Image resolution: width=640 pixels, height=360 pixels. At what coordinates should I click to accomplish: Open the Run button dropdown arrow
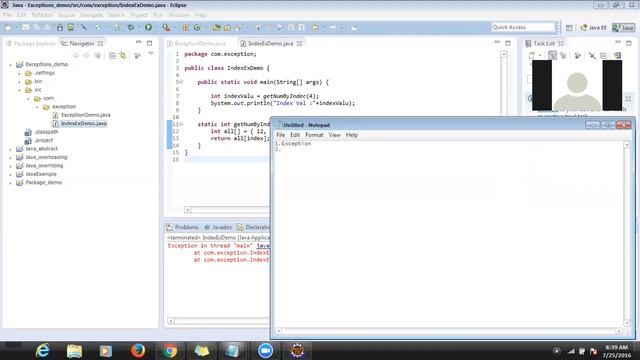(156, 28)
